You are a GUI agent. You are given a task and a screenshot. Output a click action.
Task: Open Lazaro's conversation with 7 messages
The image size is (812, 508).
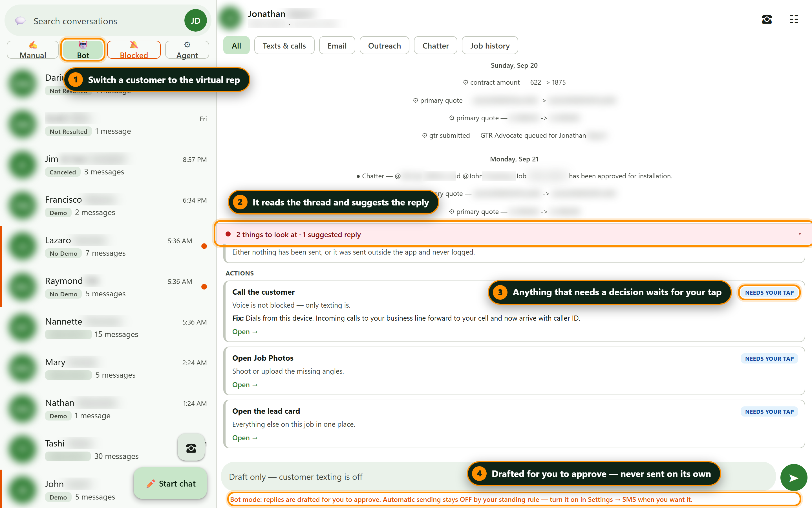point(108,246)
